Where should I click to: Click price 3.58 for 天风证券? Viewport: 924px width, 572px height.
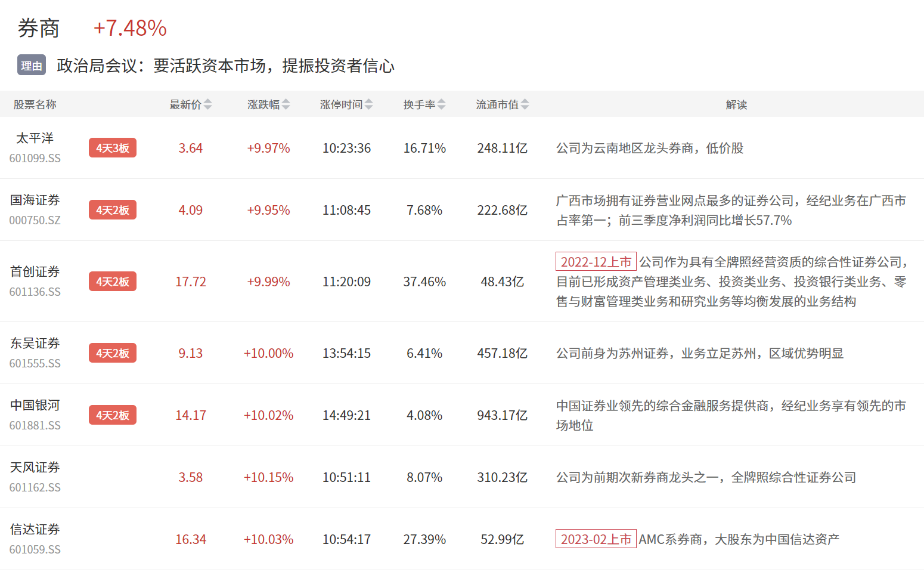pos(191,477)
